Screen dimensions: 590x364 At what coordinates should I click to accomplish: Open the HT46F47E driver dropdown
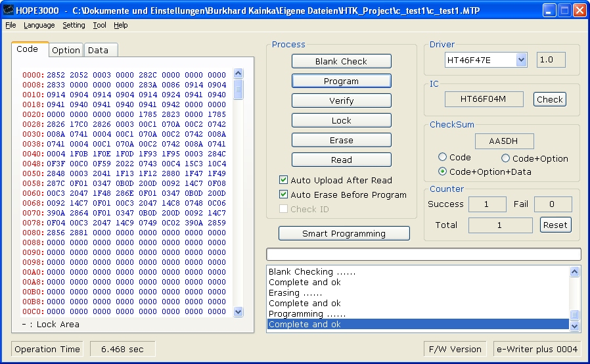(521, 60)
